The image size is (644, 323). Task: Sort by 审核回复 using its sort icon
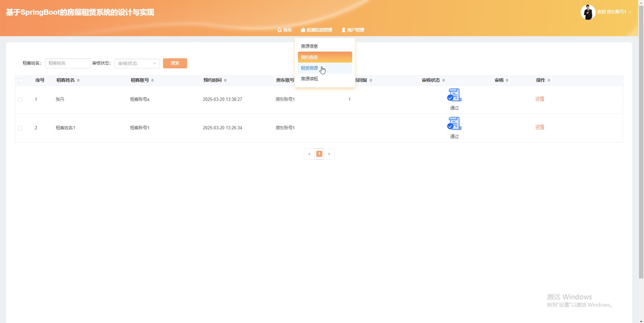(x=371, y=80)
